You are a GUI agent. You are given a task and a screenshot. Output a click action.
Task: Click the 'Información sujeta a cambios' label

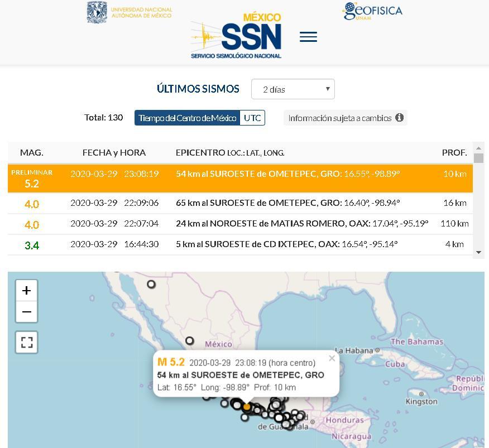click(339, 118)
